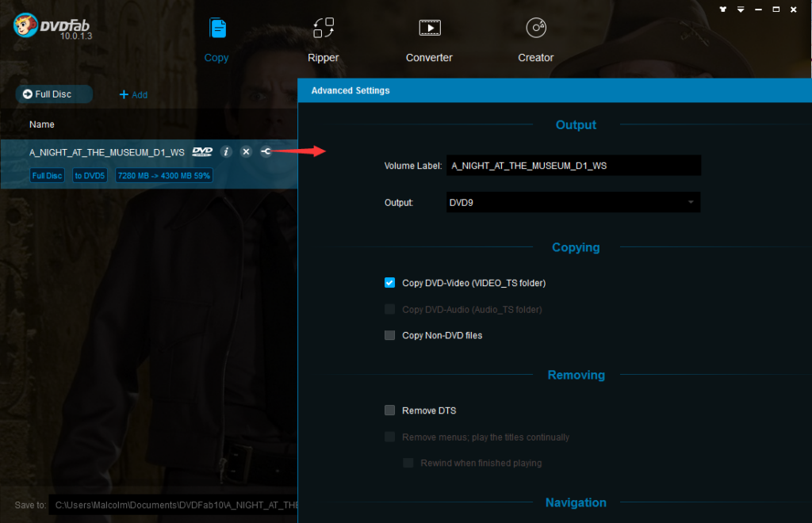812x523 pixels.
Task: Click the 7280 MB -> 4300 MB 59% tag
Action: point(164,175)
